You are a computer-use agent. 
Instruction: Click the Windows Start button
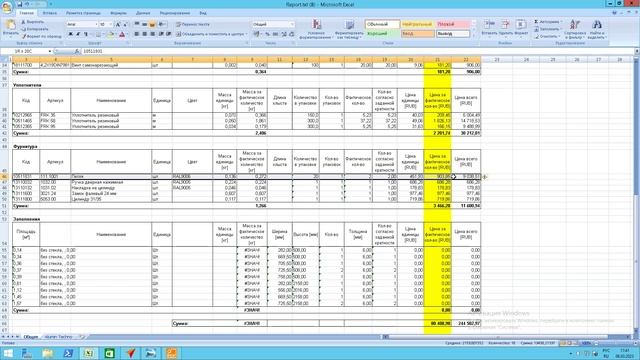tap(8, 353)
